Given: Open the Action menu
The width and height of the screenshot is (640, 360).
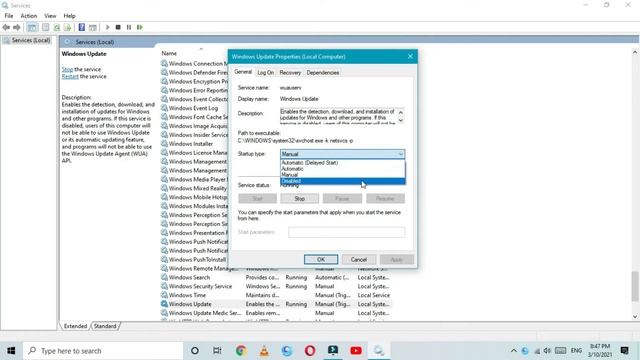Looking at the screenshot, I should [29, 16].
